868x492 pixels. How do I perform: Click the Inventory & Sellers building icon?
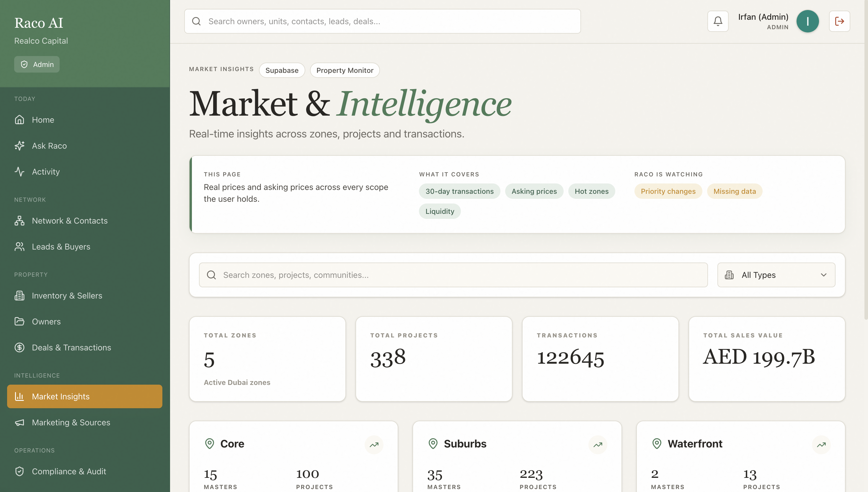click(x=19, y=296)
